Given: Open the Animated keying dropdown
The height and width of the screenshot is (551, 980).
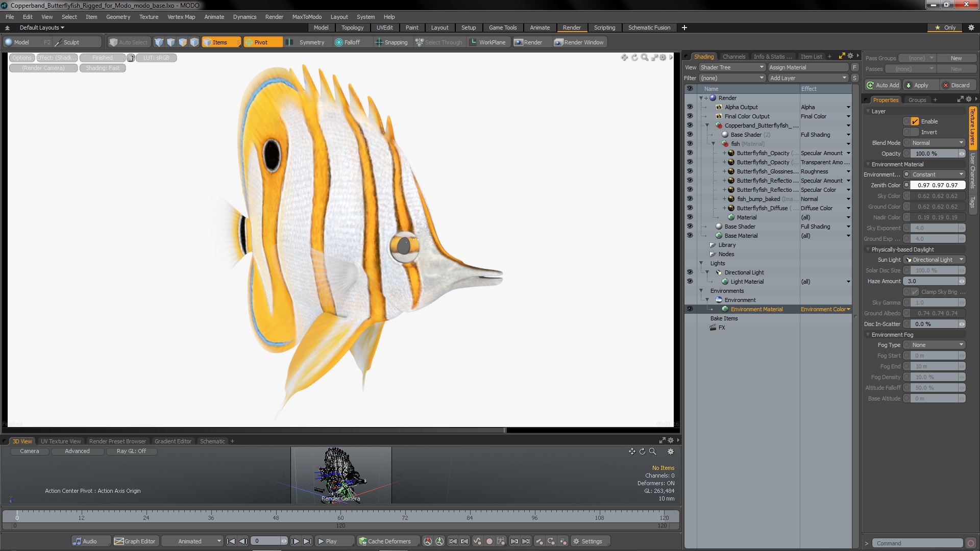Looking at the screenshot, I should pos(192,541).
